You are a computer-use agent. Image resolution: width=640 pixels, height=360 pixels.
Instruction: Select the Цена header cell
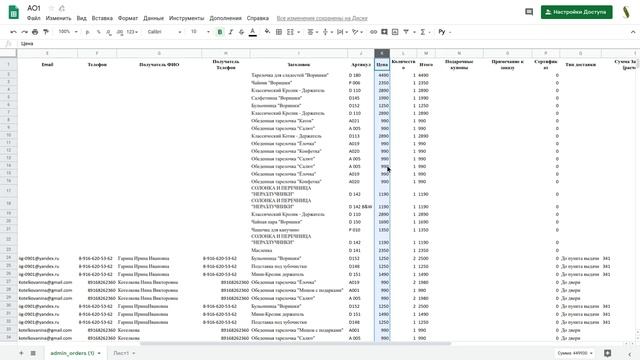point(382,64)
